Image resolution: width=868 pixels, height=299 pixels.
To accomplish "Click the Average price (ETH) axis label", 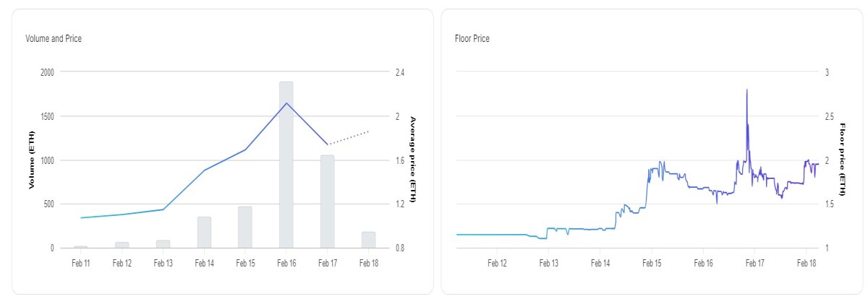I will pos(413,160).
